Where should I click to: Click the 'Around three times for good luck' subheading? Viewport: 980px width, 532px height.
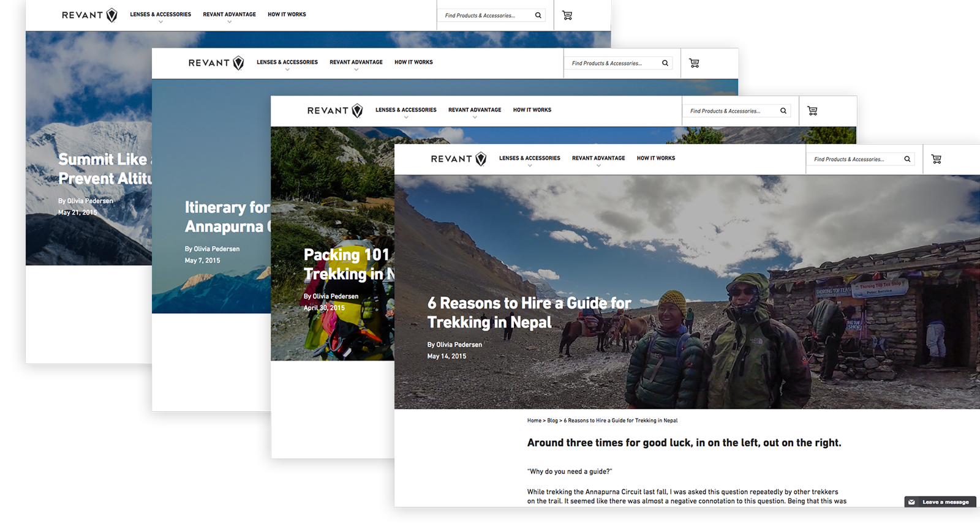click(684, 443)
